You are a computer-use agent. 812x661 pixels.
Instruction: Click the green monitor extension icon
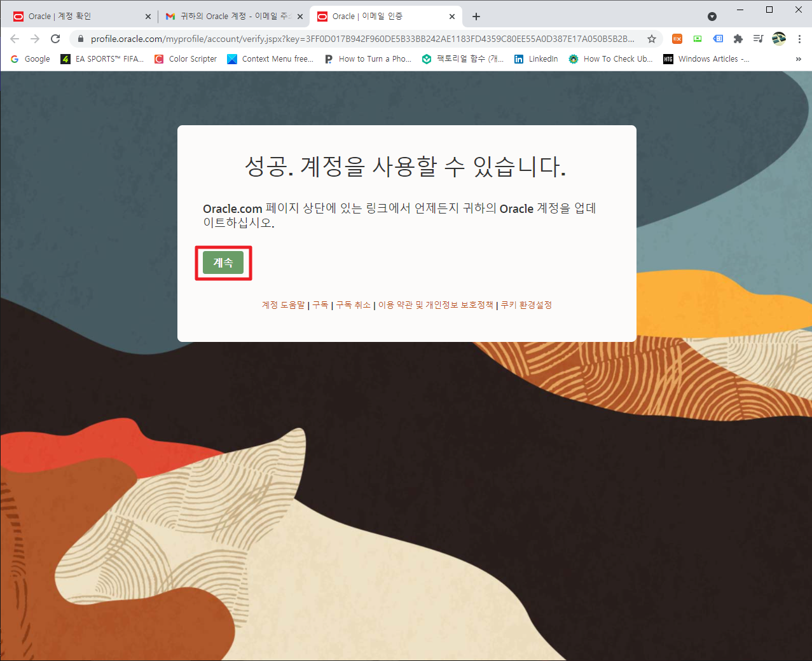click(x=698, y=39)
